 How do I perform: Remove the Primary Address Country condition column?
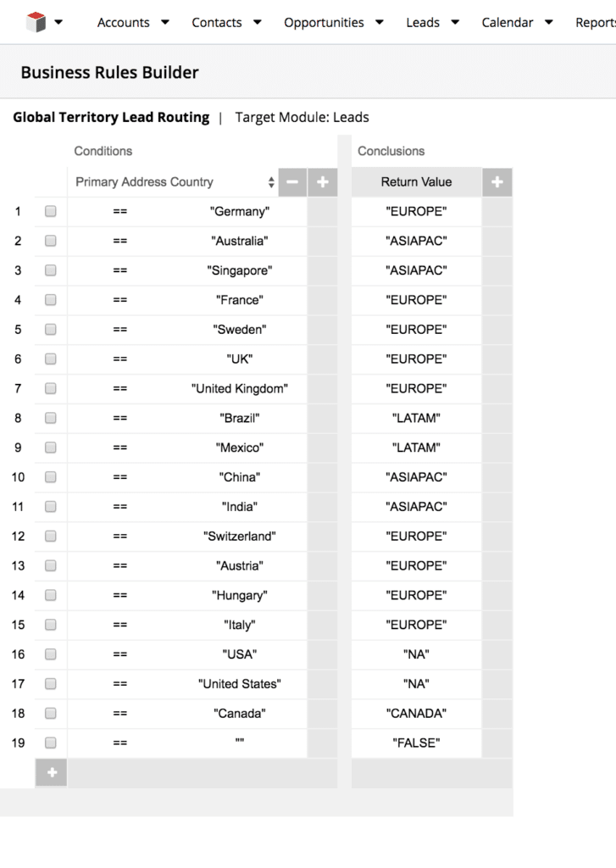tap(292, 182)
